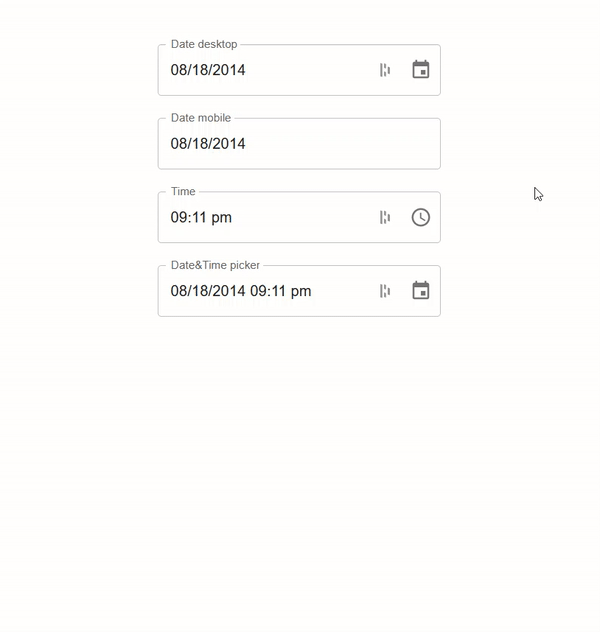
Task: Select hour 09 in Date&Time picker field
Action: pyautogui.click(x=259, y=291)
